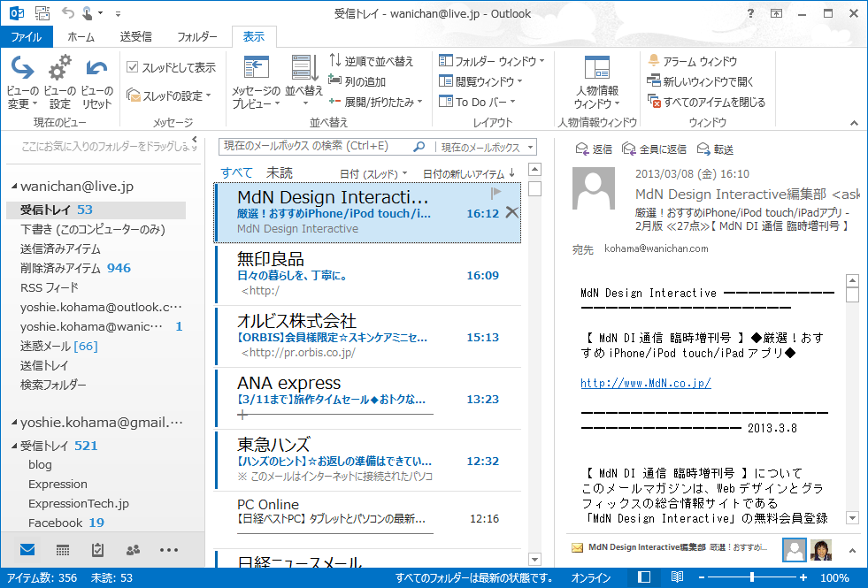
Task: Click the Undo quick access icon
Action: [x=67, y=12]
